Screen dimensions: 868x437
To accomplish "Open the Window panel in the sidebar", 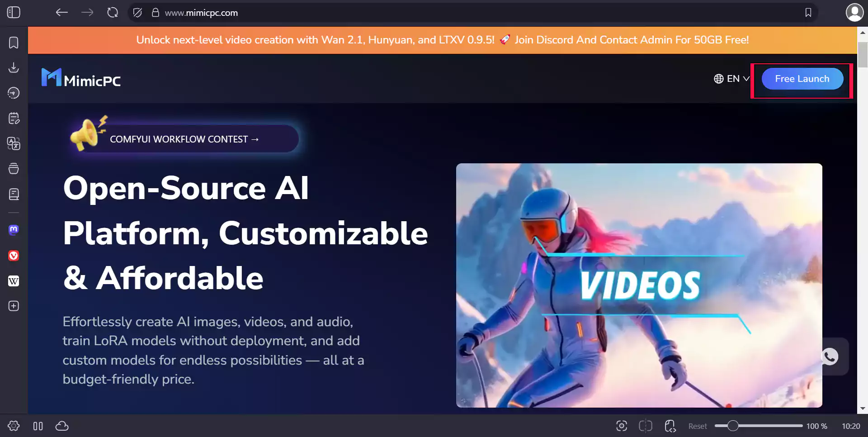I will (14, 169).
